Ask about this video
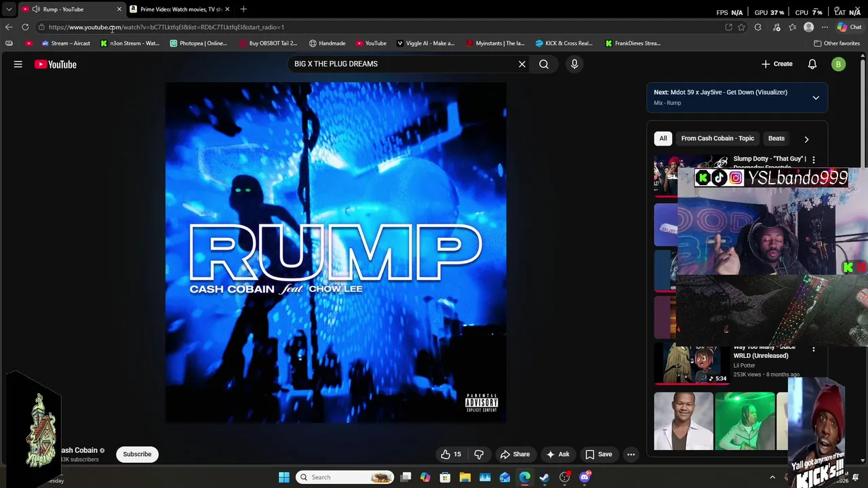Image resolution: width=868 pixels, height=488 pixels. click(557, 455)
